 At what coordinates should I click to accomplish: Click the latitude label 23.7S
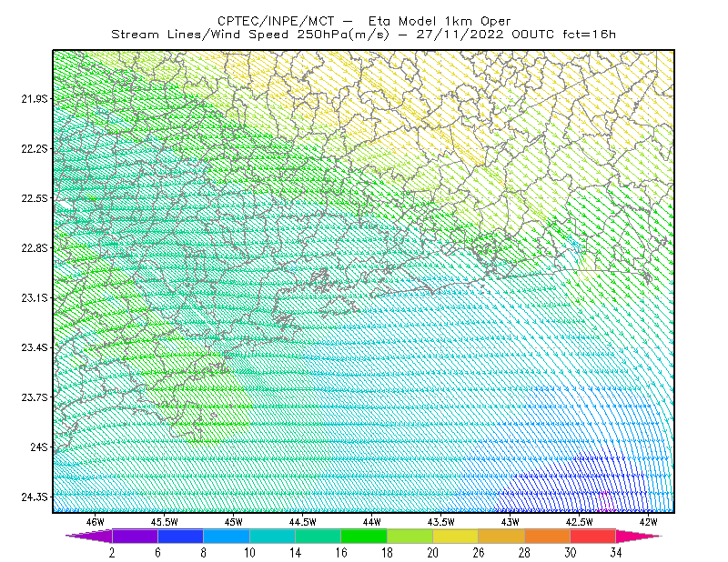[x=35, y=397]
